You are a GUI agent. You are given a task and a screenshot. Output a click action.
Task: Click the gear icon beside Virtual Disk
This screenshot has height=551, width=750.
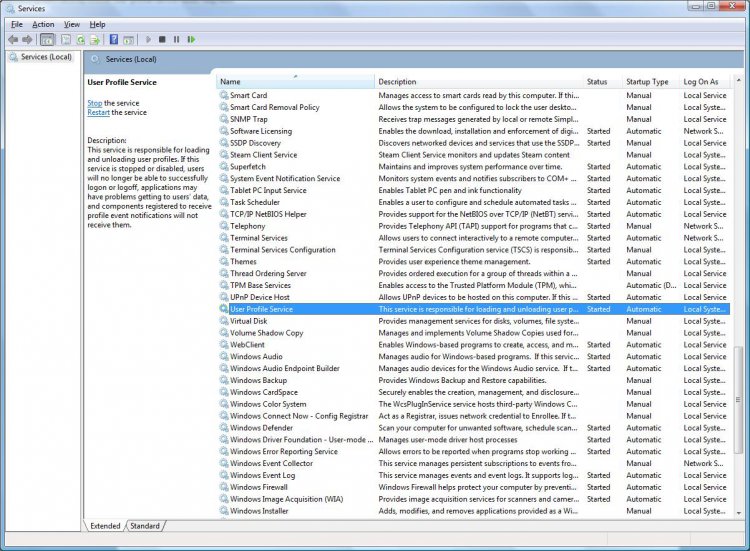(224, 321)
